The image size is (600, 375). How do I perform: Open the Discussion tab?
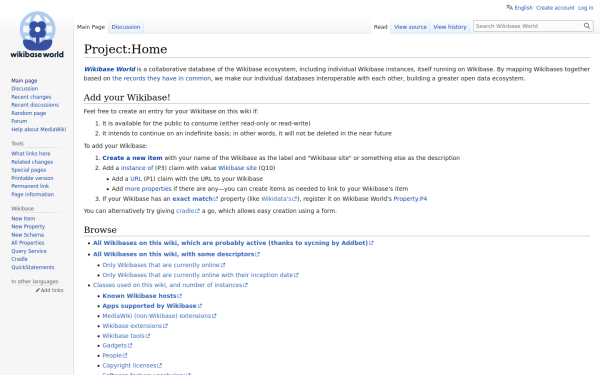tap(126, 27)
